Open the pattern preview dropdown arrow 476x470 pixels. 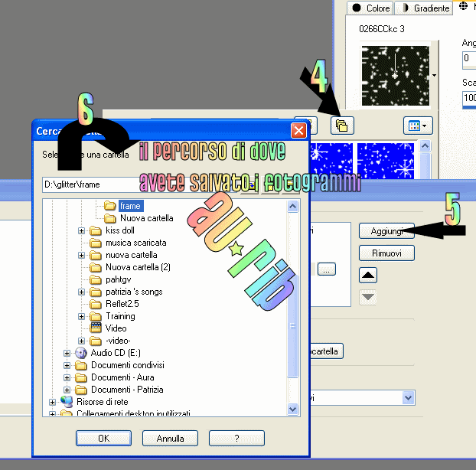tap(435, 75)
